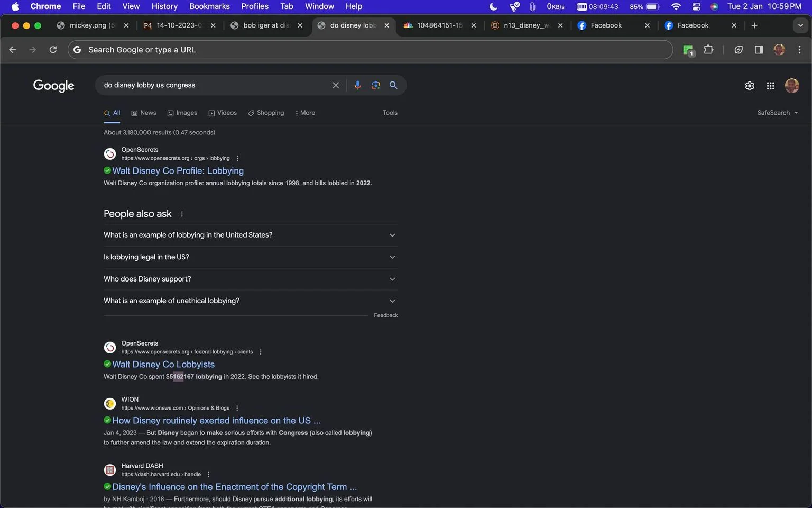Focus the Chrome address bar
Screen dimensions: 812x508
pos(370,50)
